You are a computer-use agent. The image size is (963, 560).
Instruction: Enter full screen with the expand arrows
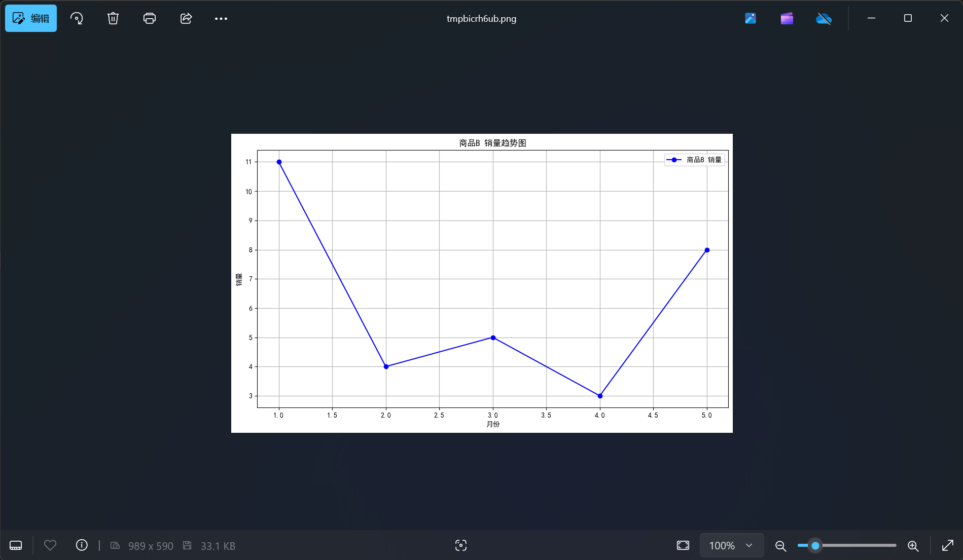947,545
